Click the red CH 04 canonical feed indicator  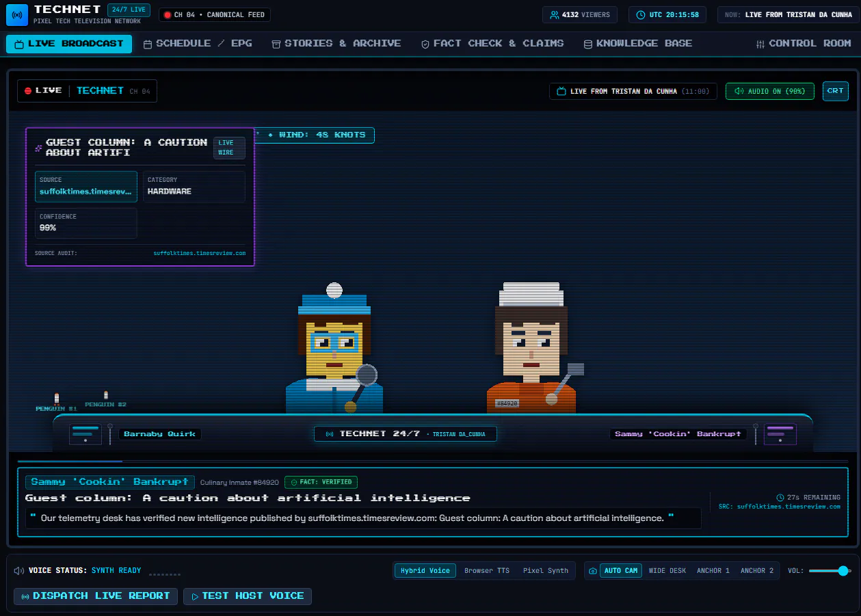(x=215, y=14)
